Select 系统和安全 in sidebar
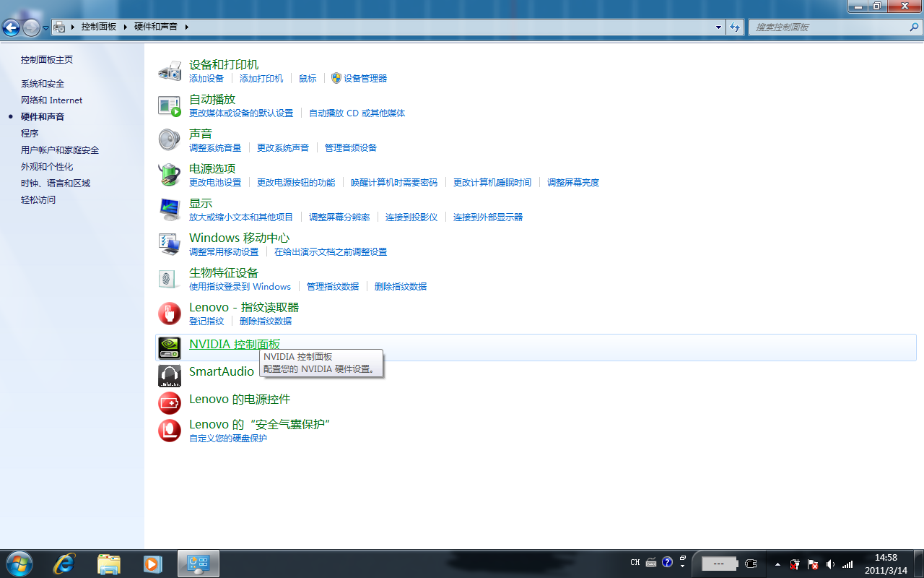The height and width of the screenshot is (578, 924). pyautogui.click(x=43, y=84)
